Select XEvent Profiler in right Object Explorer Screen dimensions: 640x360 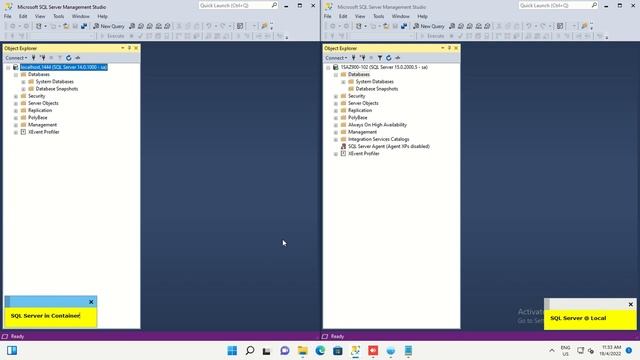[363, 154]
